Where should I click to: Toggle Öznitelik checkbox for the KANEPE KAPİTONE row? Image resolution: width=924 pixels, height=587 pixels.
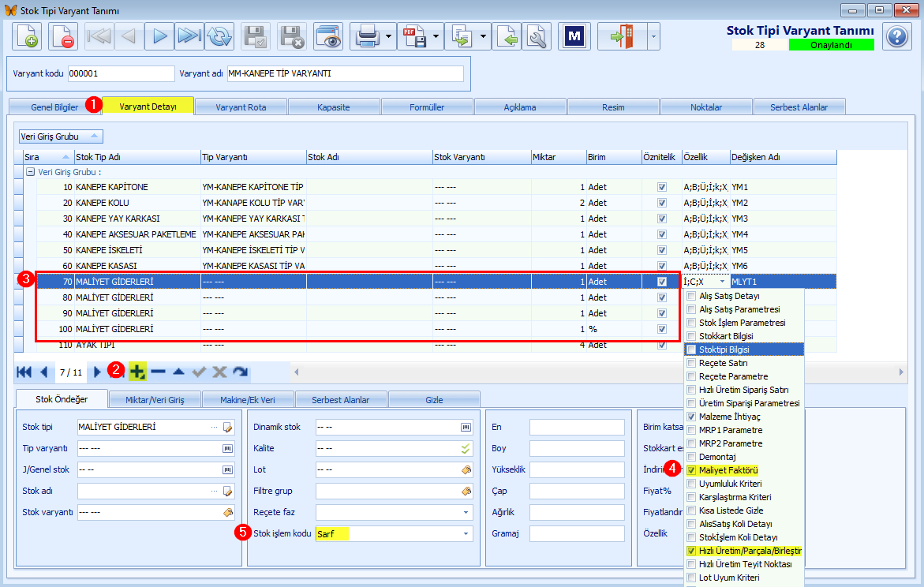662,187
